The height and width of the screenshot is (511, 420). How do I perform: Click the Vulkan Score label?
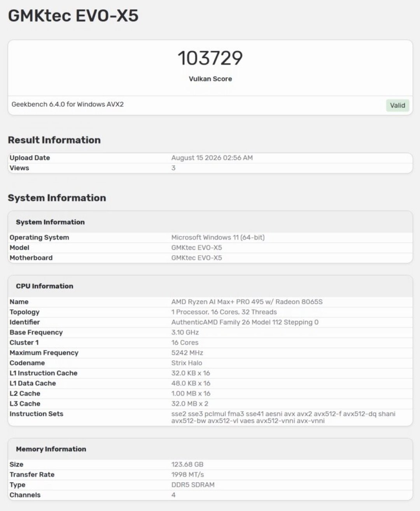210,79
